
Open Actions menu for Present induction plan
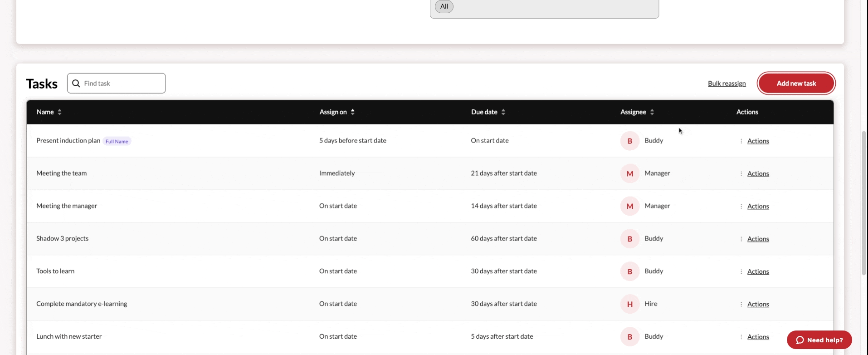coord(757,141)
